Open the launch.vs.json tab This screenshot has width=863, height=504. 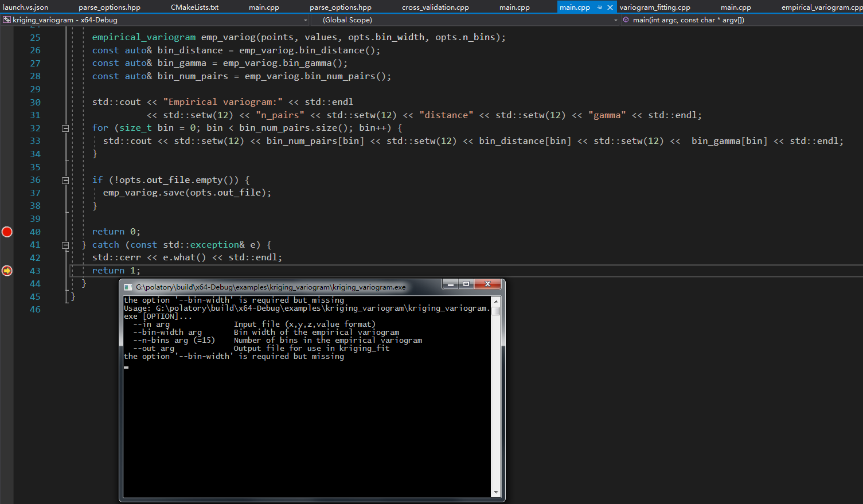pos(25,7)
